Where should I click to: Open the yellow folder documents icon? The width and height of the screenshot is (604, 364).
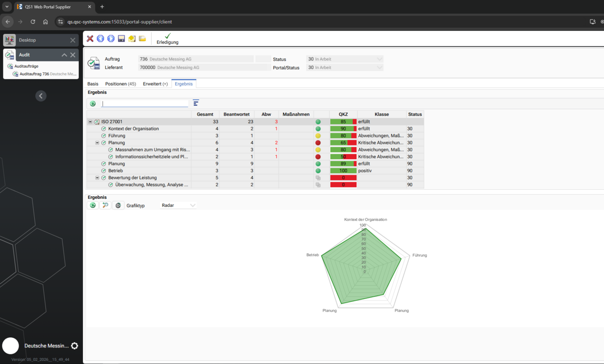142,39
